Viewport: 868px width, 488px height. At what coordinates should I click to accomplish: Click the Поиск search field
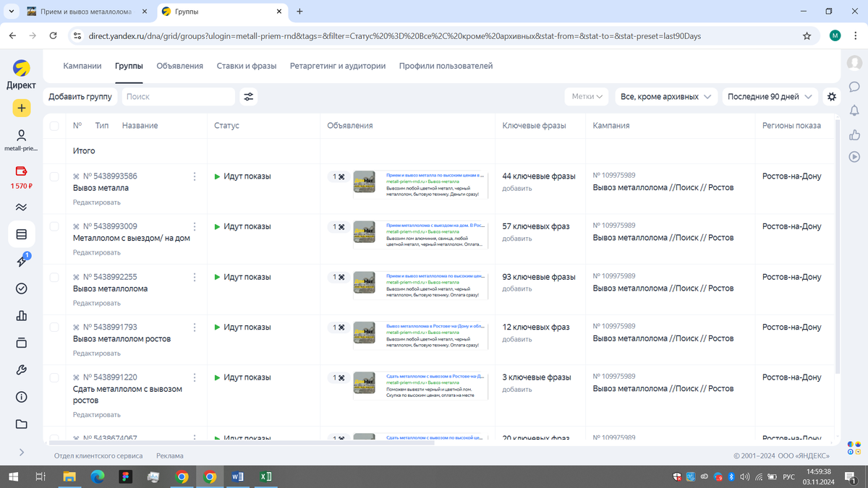(x=178, y=96)
